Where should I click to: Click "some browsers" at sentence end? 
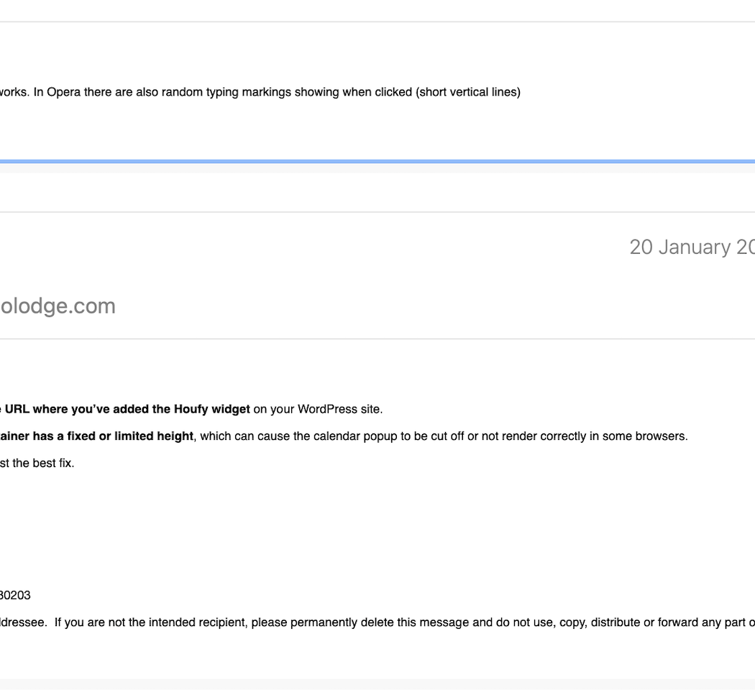point(653,436)
